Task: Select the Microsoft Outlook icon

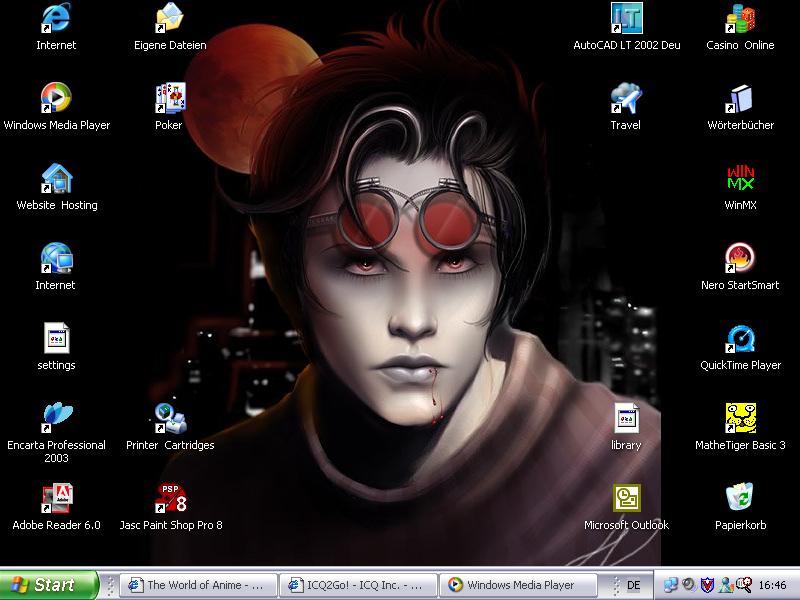Action: click(627, 497)
